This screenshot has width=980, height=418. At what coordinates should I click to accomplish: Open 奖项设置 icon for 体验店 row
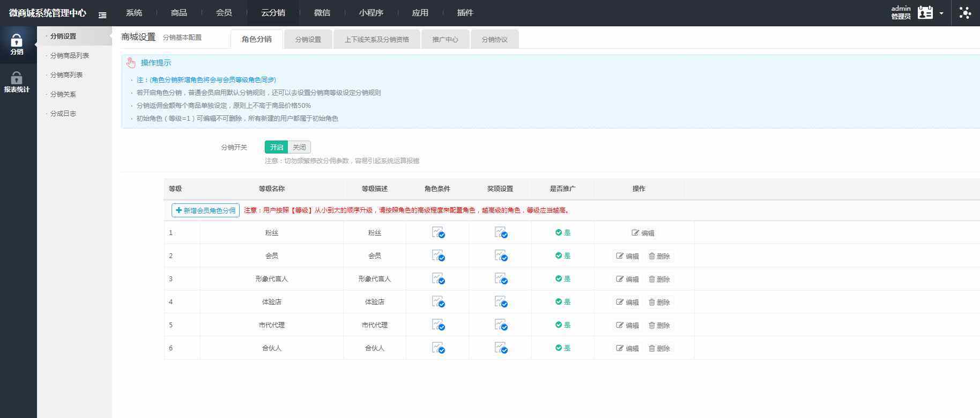501,302
